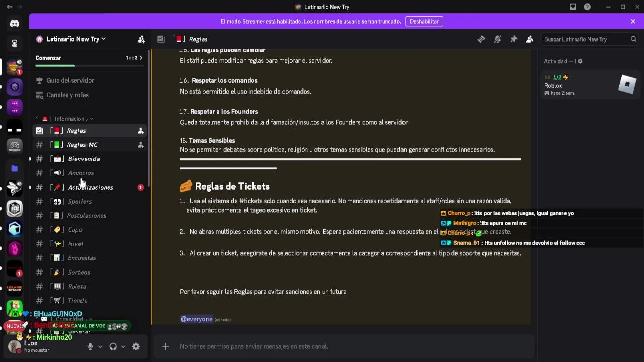This screenshot has height=362, width=644.
Task: Open the Sorteos channel
Action: coord(90,272)
